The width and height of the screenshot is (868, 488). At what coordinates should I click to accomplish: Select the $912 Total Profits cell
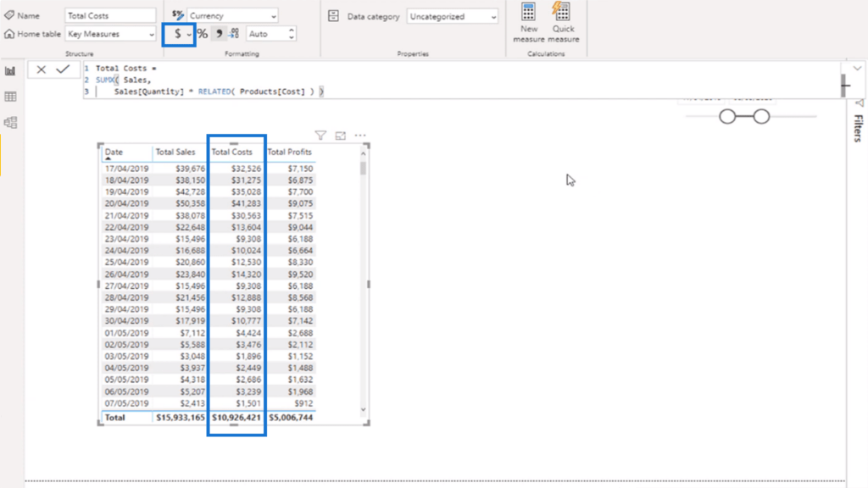click(x=303, y=403)
